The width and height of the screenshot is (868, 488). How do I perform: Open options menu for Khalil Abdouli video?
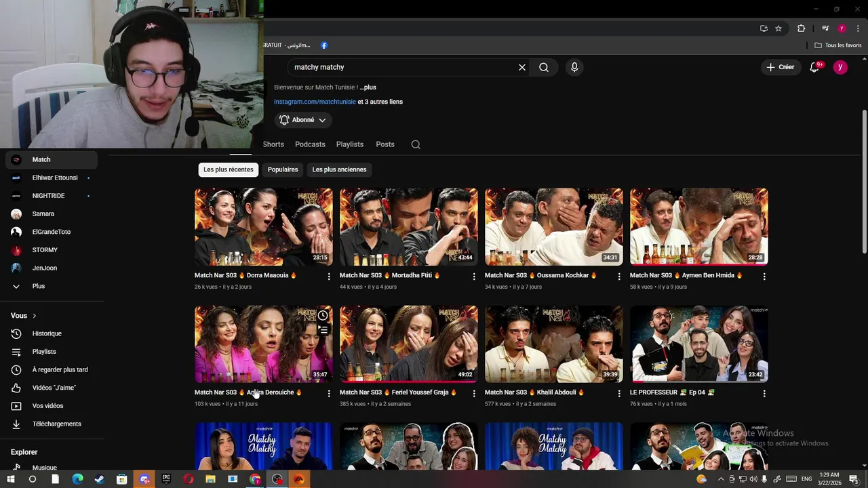click(x=619, y=393)
